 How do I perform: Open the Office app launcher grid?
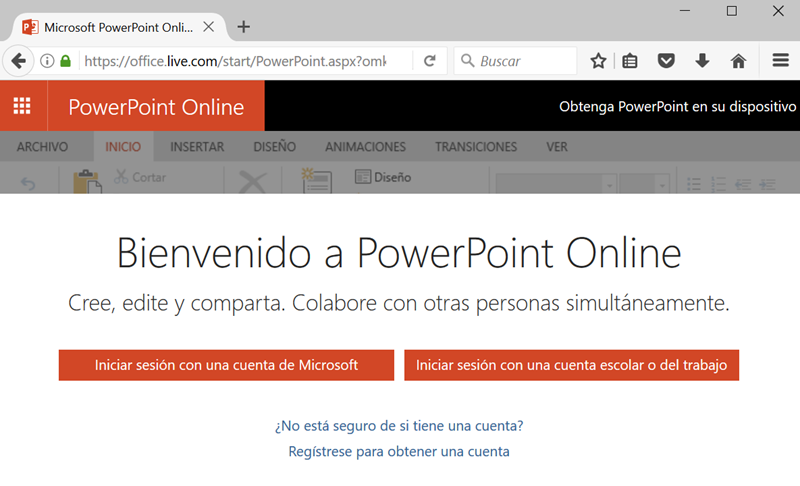[x=22, y=106]
